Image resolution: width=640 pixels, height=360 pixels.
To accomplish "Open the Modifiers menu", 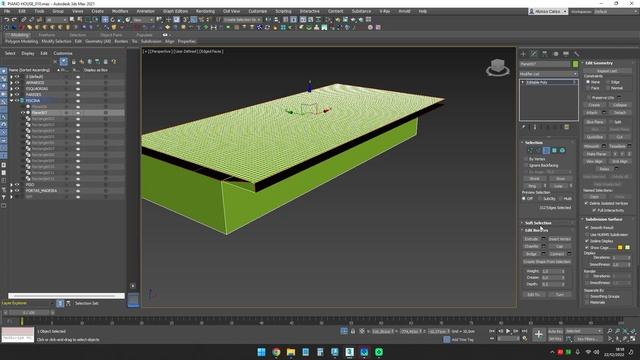I will click(x=120, y=11).
